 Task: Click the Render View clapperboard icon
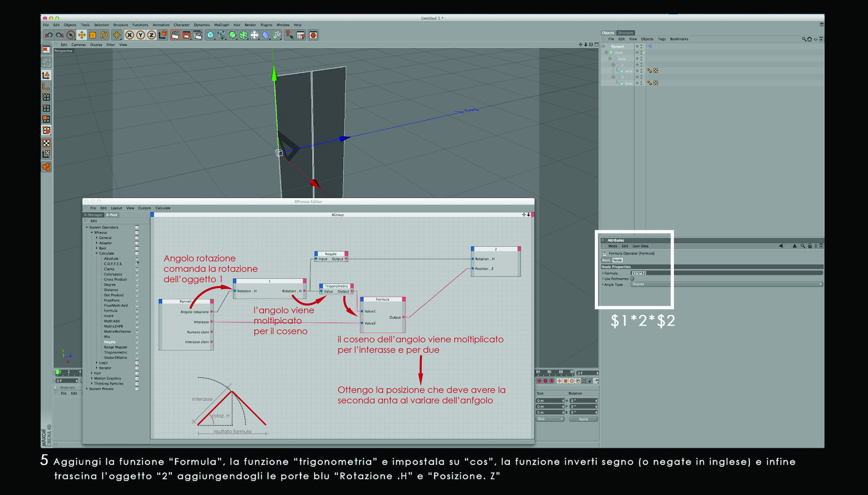pos(175,35)
